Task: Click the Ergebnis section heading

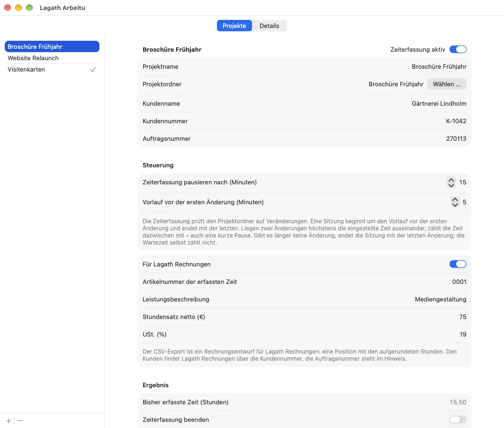Action: tap(155, 385)
